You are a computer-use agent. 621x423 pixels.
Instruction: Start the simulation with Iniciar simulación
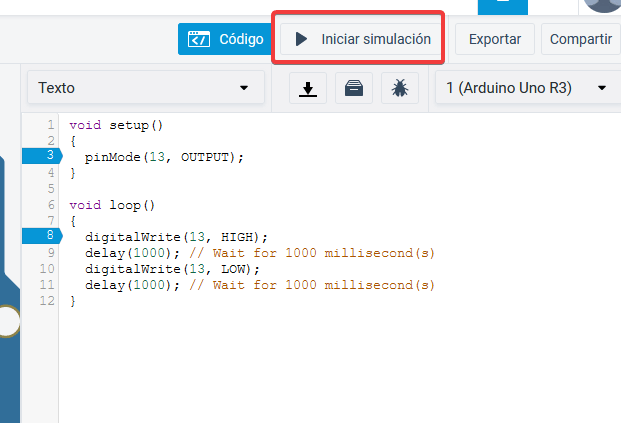point(360,39)
